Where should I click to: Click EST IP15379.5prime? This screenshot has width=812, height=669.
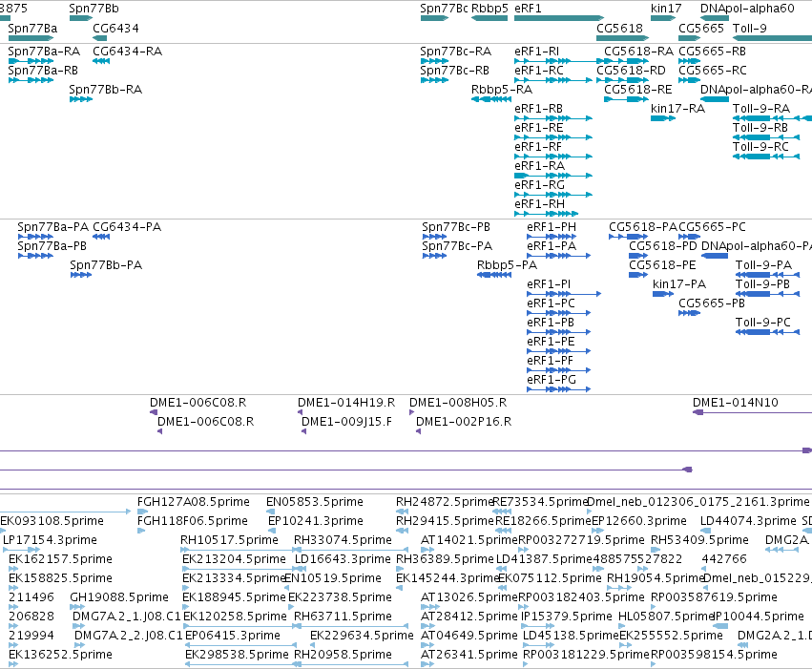566,617
